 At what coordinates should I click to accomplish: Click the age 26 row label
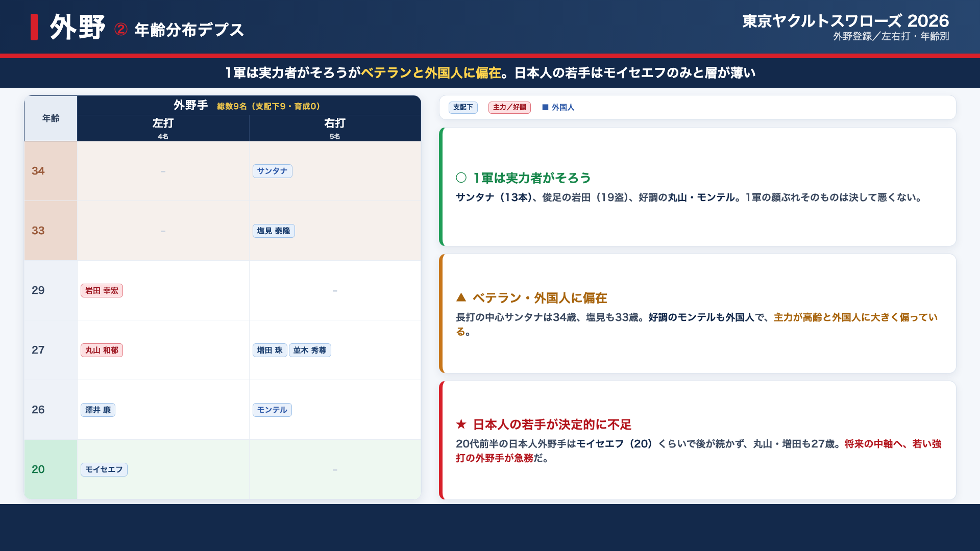(38, 410)
